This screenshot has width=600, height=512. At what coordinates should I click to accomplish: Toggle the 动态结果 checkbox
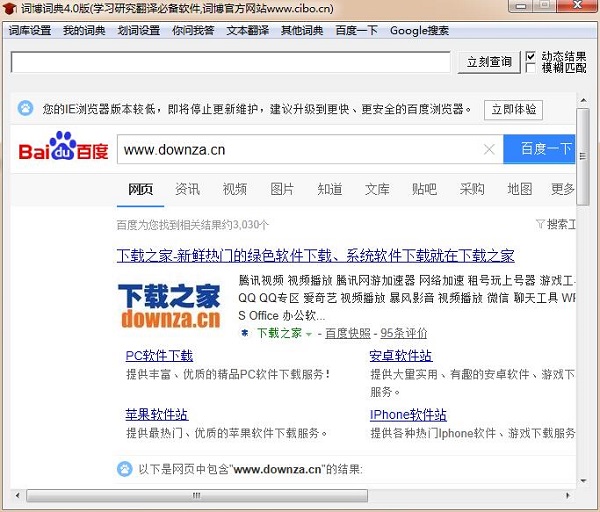(x=530, y=57)
